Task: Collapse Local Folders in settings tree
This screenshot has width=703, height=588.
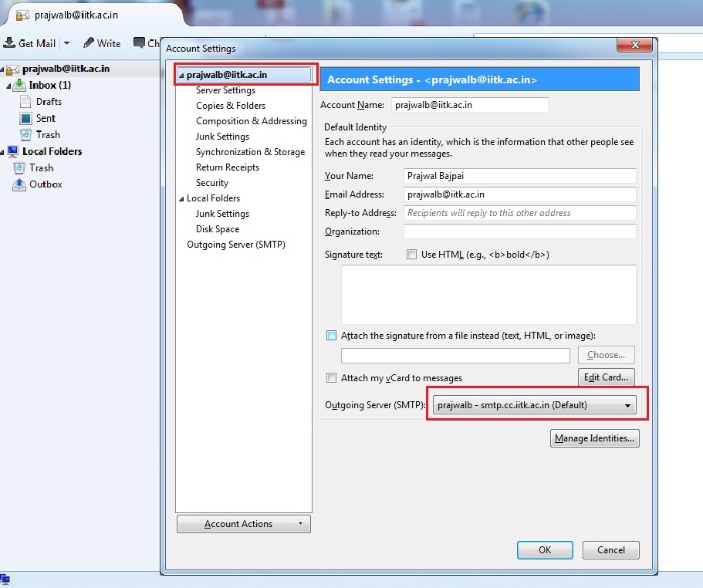Action: [181, 199]
